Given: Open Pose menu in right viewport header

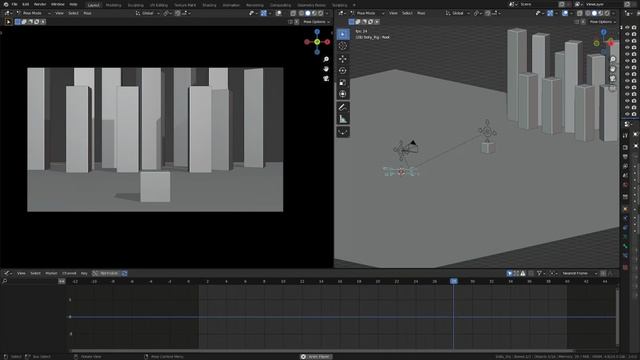Looking at the screenshot, I should pyautogui.click(x=421, y=13).
